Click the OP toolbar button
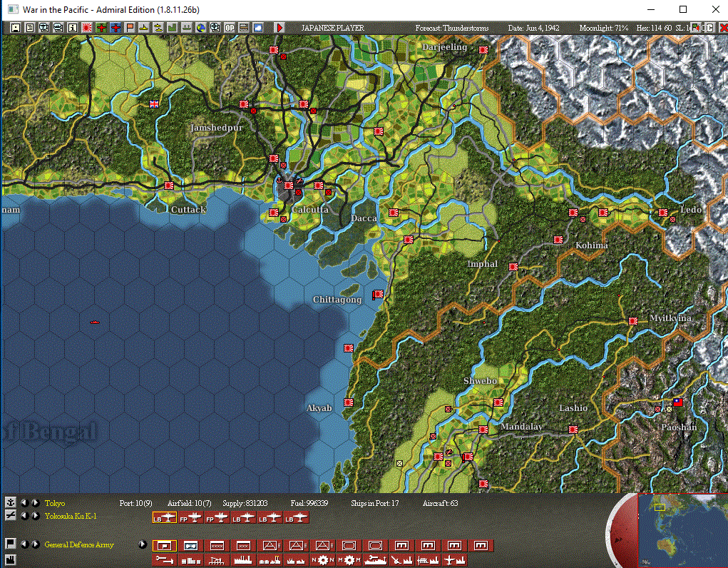Screen dimensions: 728x568 tap(230, 28)
